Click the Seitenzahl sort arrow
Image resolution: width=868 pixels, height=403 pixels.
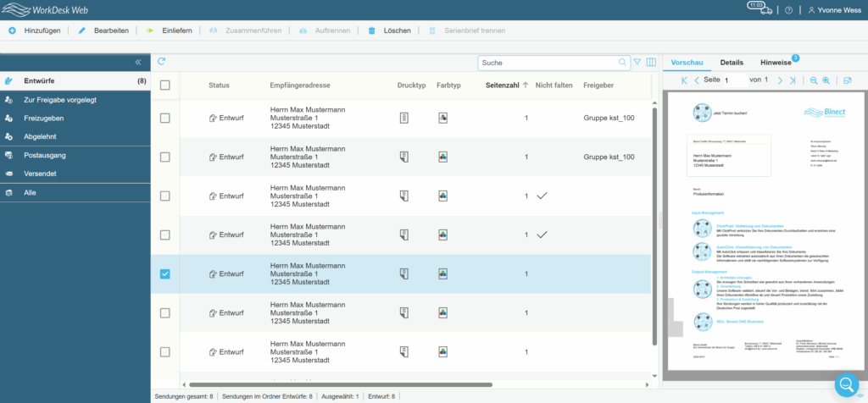click(526, 86)
